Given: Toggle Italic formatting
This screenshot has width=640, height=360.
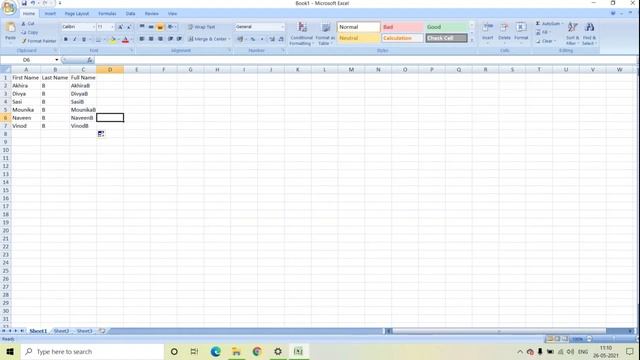Looking at the screenshot, I should point(75,39).
